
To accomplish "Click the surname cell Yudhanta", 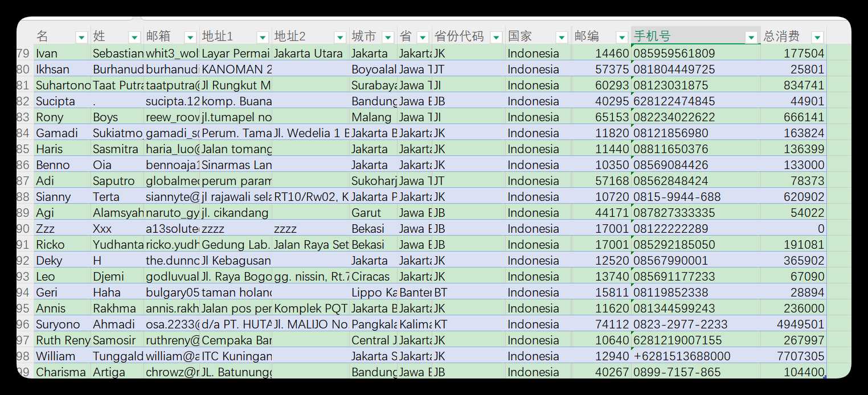I will [x=117, y=245].
